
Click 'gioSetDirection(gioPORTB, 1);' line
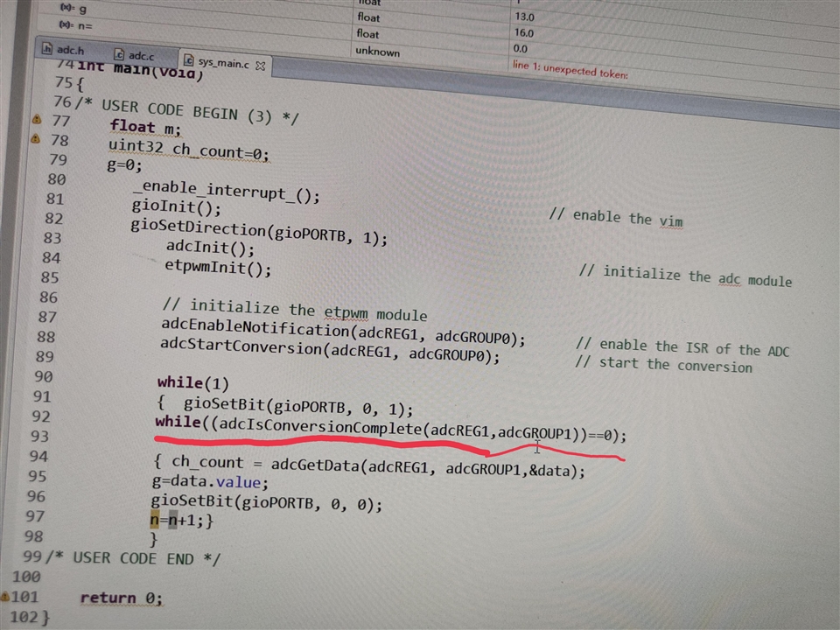259,232
